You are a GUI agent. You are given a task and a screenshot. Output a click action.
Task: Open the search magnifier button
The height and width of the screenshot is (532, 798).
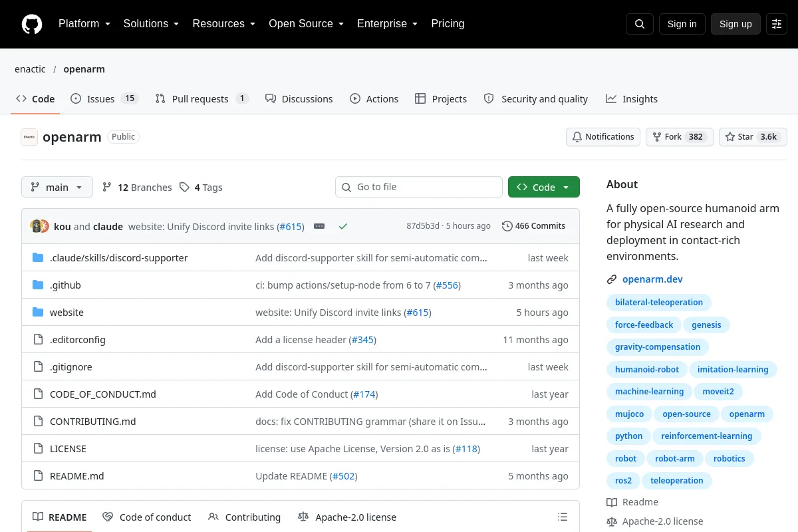pos(640,24)
